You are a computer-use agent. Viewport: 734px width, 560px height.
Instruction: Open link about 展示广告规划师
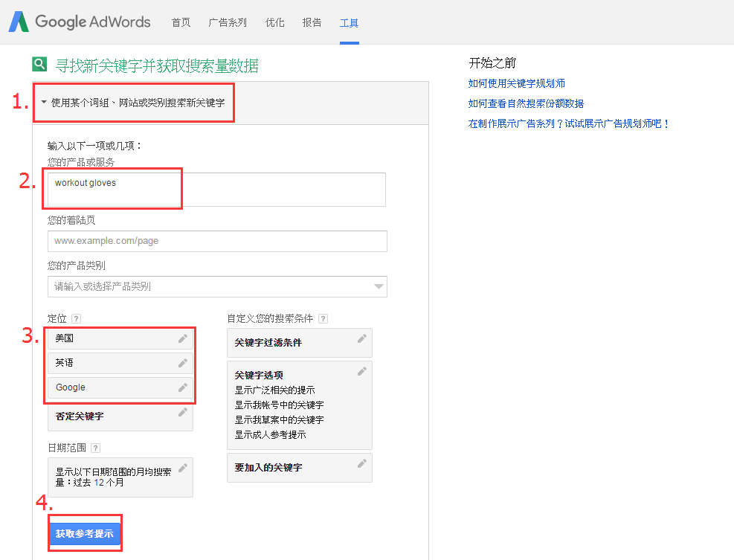click(x=569, y=123)
